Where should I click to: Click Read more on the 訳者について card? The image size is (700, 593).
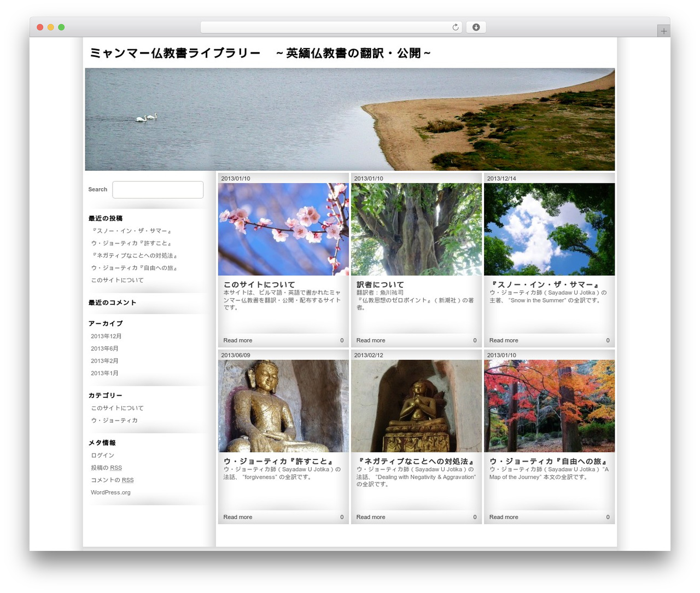[371, 340]
